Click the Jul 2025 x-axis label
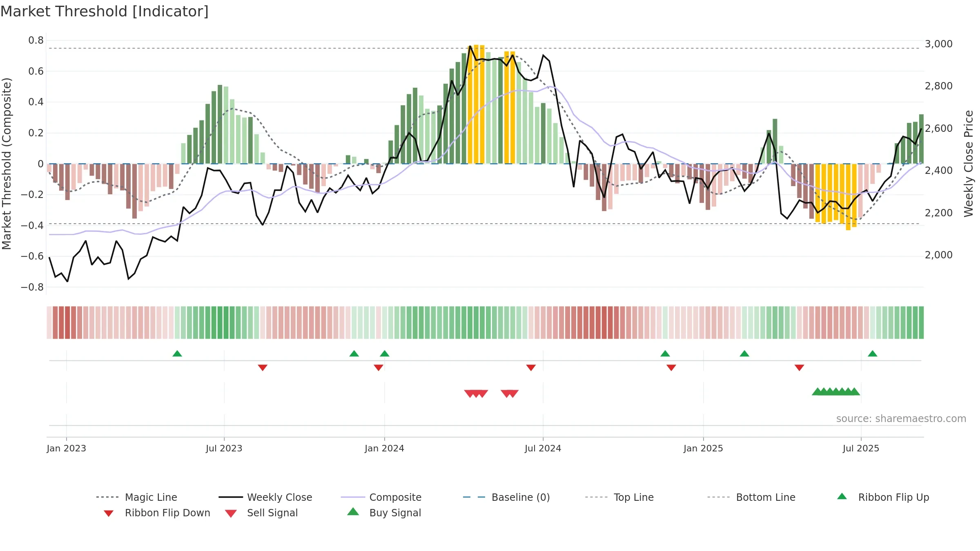This screenshot has height=551, width=980. (861, 448)
